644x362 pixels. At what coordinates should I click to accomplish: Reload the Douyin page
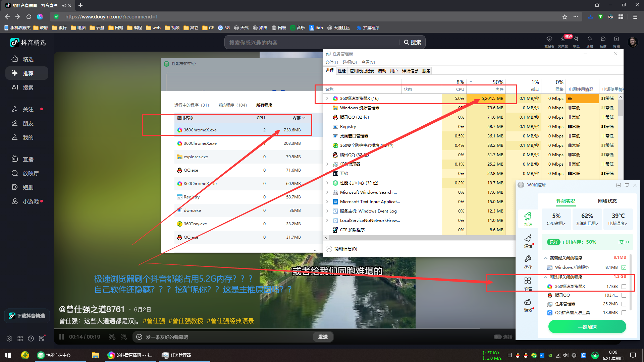point(29,17)
